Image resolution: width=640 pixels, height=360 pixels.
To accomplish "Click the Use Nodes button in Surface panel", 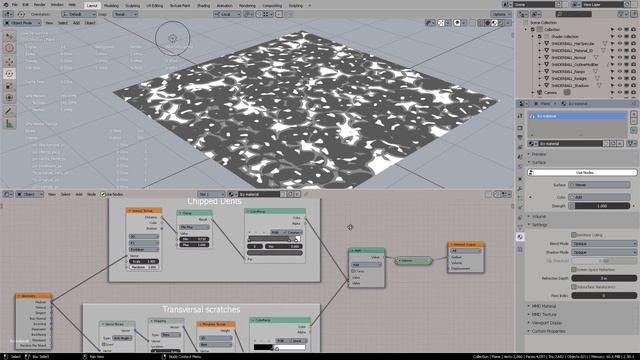I will [582, 173].
